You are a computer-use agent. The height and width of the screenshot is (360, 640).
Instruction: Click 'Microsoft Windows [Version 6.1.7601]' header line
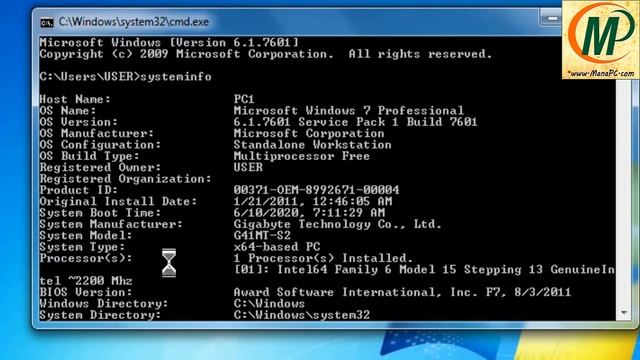[x=169, y=42]
